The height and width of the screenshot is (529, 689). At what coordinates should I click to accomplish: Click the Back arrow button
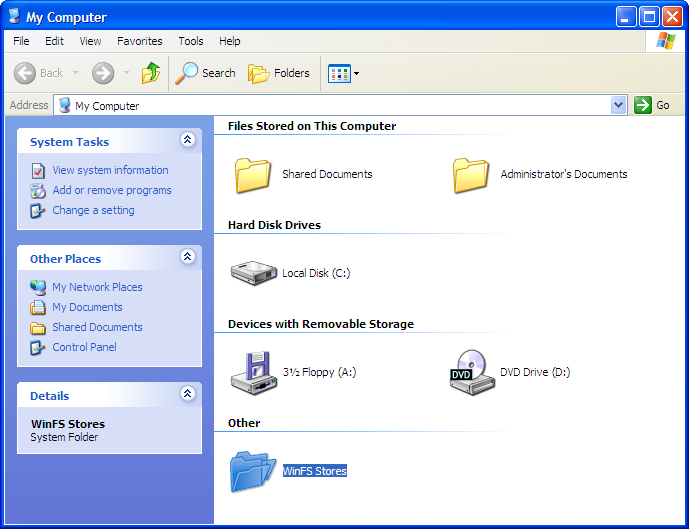[x=25, y=73]
